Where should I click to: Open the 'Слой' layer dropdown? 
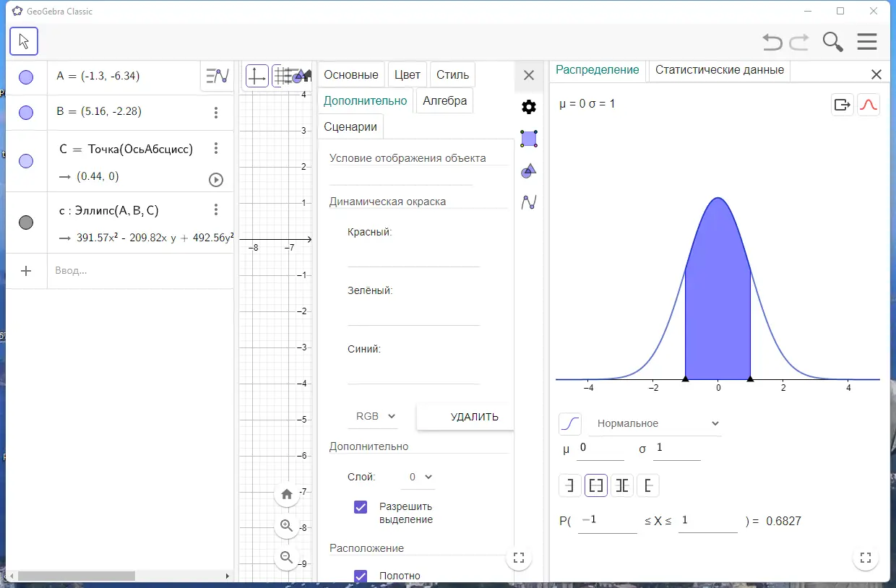point(417,477)
